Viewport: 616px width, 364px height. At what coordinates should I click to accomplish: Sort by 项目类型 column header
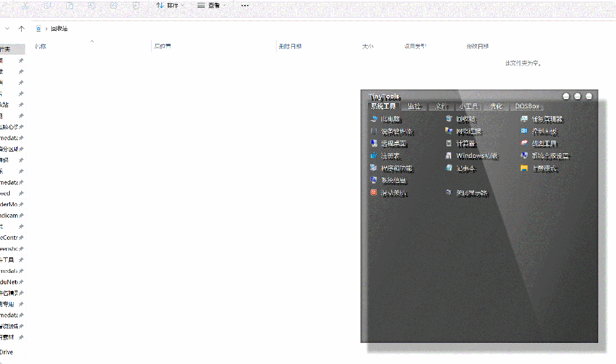[415, 46]
